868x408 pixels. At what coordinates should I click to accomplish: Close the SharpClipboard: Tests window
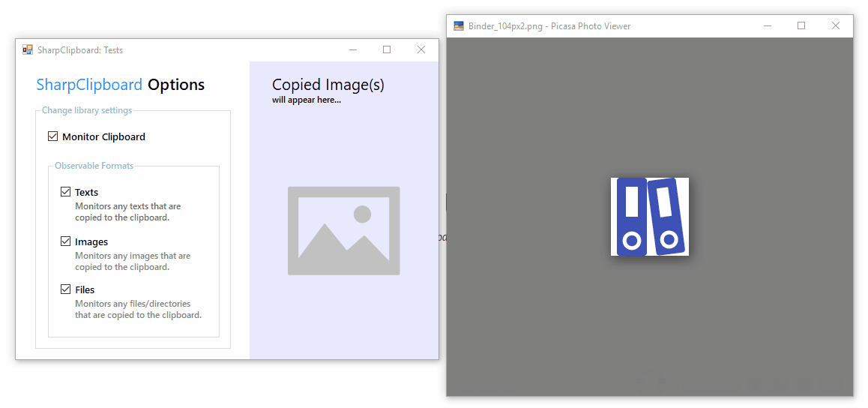pyautogui.click(x=421, y=50)
